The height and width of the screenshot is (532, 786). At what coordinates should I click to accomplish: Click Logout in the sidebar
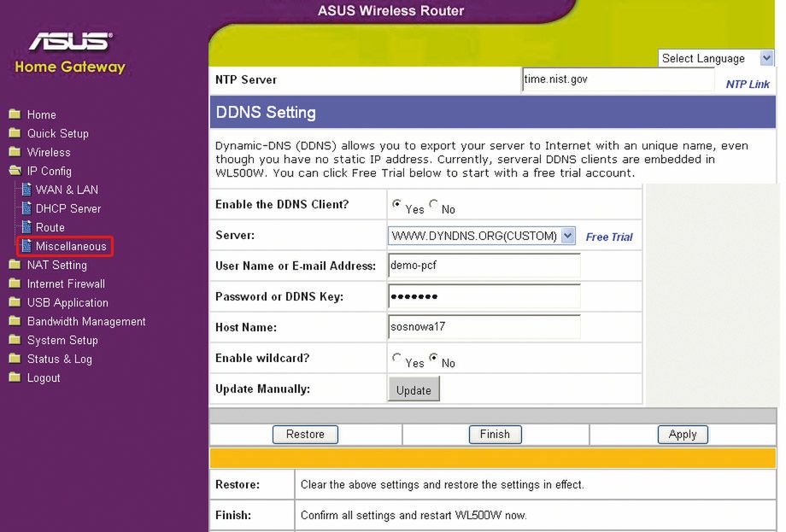44,377
